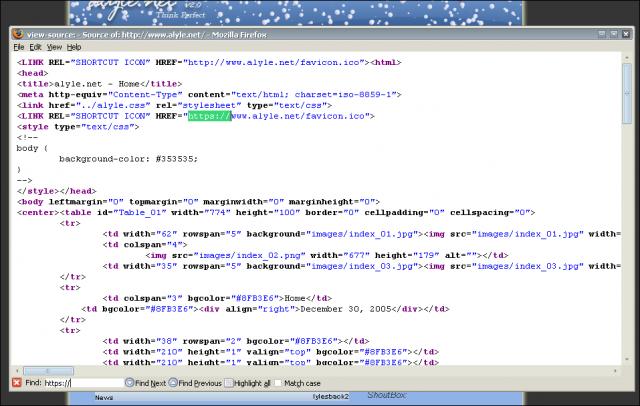Screen dimensions: 640x406
Task: Click vertical scrollbar down arrow
Action: pos(627,359)
